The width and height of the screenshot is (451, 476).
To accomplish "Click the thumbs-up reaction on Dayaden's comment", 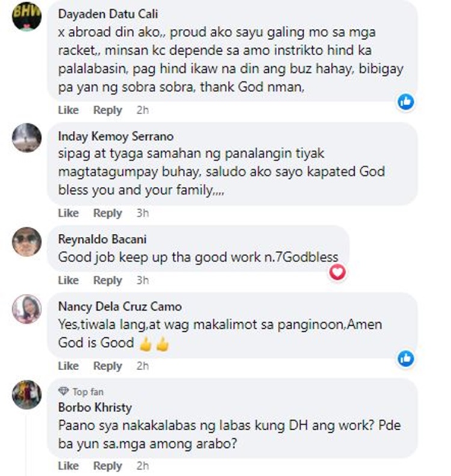I will (x=406, y=102).
